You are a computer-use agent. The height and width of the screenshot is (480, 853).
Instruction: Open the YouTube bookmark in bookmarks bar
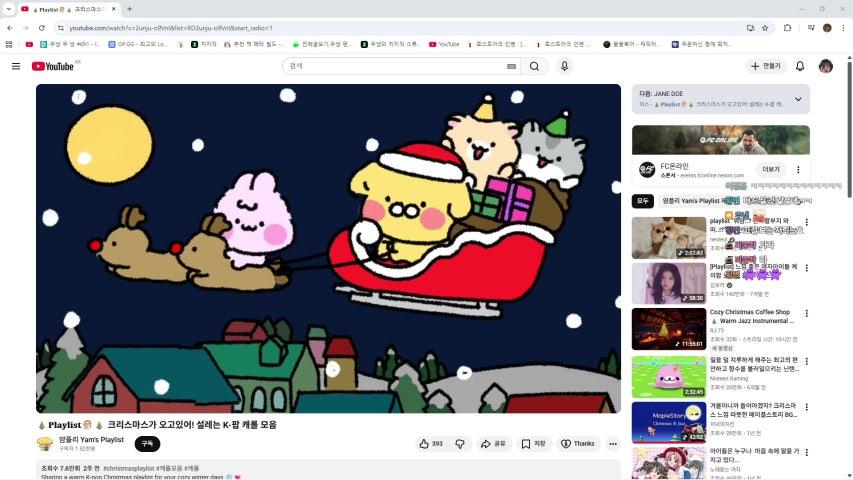[x=444, y=44]
